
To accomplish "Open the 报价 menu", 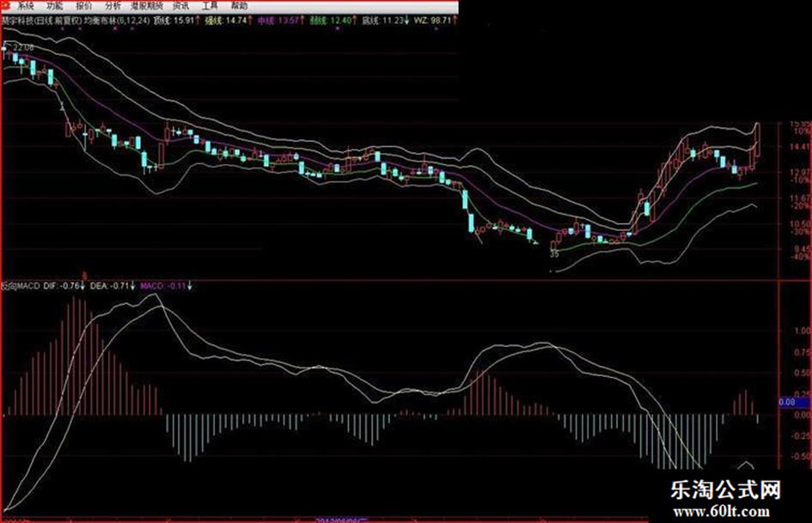I will [83, 6].
